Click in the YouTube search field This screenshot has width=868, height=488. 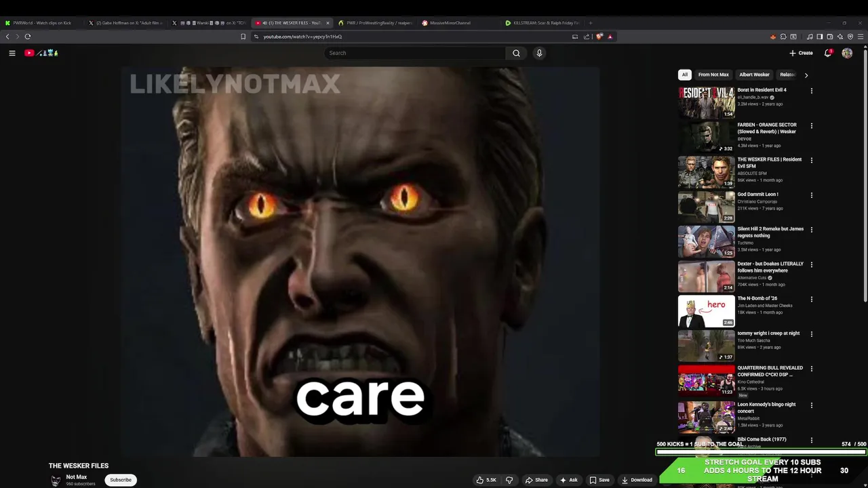[x=415, y=53]
